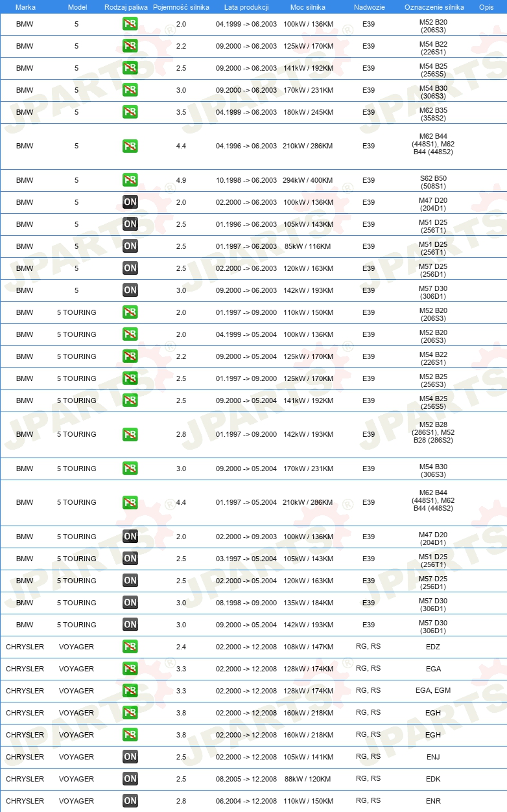Image resolution: width=507 pixels, height=812 pixels.
Task: Click the EDK engine code cell
Action: (x=433, y=779)
